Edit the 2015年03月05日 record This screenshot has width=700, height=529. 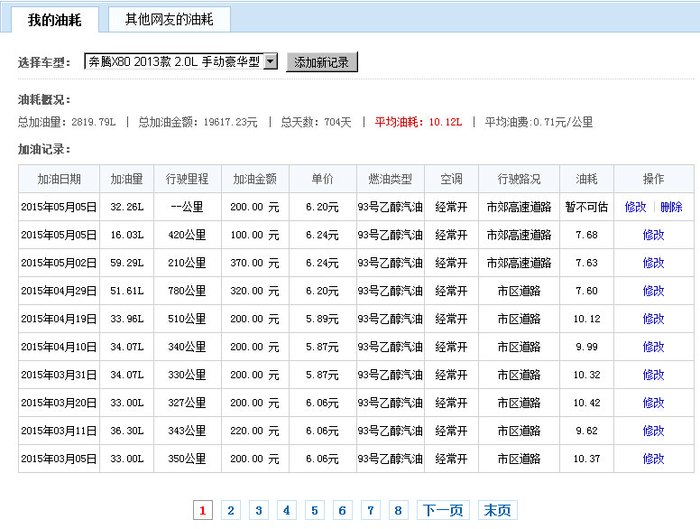point(653,459)
